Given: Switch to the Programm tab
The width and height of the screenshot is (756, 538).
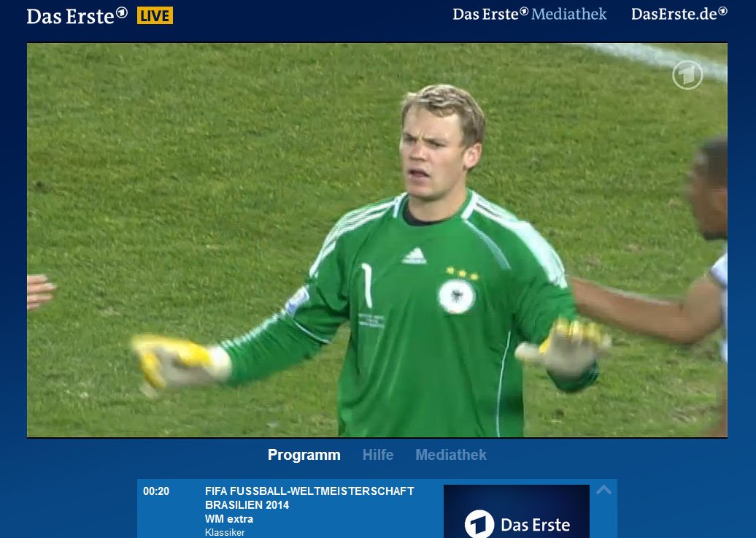Looking at the screenshot, I should tap(304, 455).
